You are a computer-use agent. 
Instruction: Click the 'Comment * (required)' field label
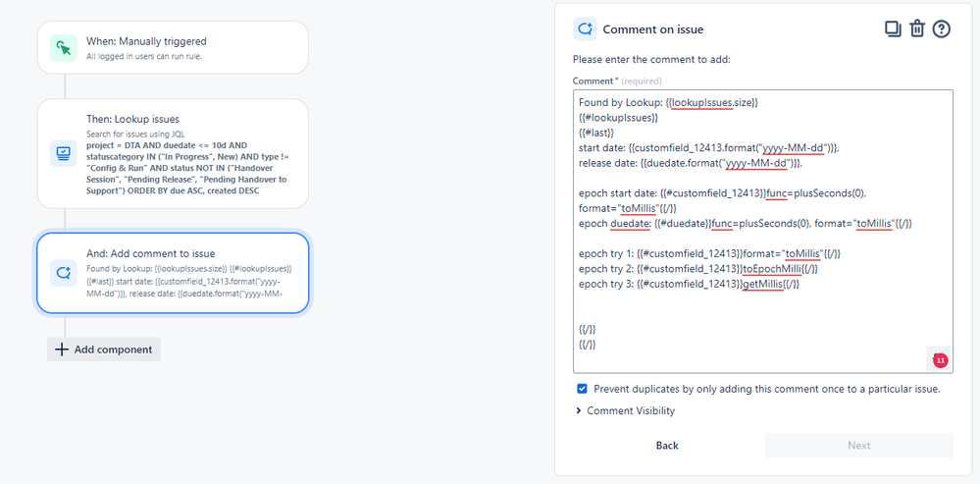[617, 81]
